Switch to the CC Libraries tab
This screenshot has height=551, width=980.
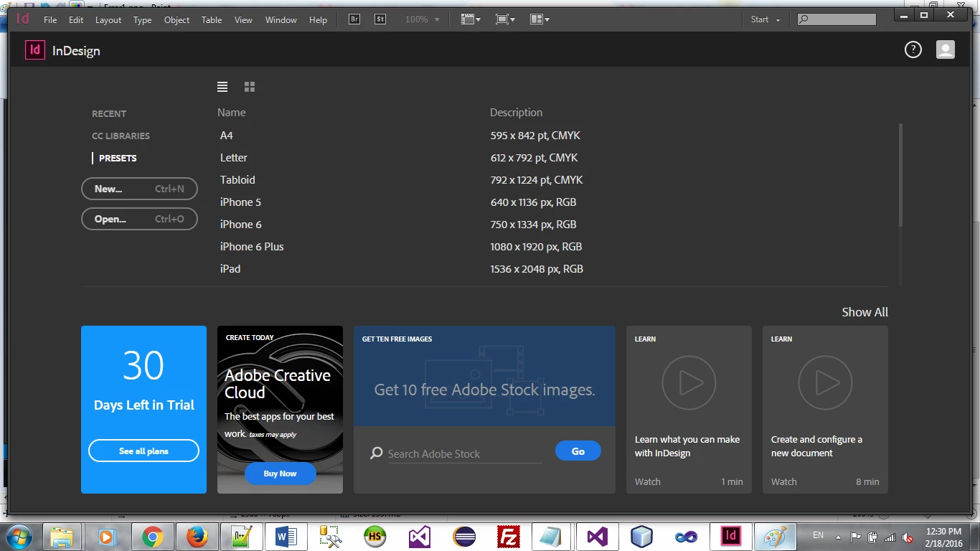pos(121,136)
